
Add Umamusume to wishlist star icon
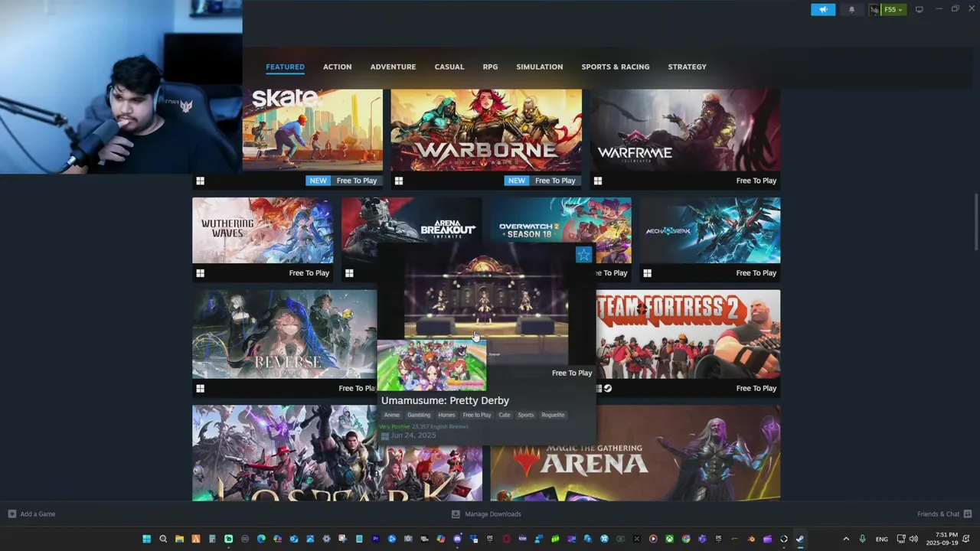click(583, 255)
